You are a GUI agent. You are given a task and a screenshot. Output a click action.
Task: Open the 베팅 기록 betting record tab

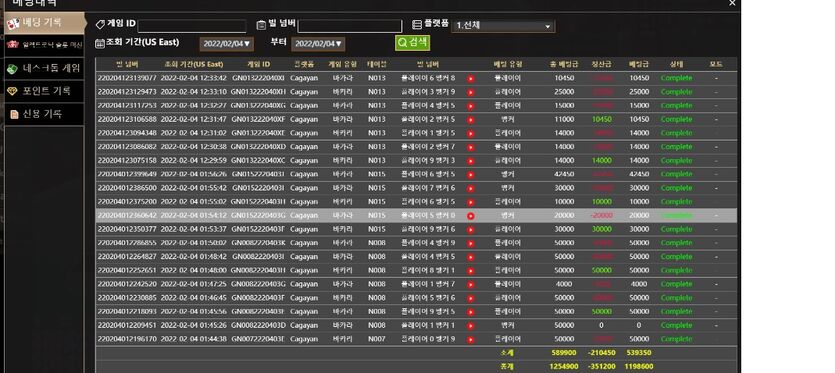pos(44,23)
